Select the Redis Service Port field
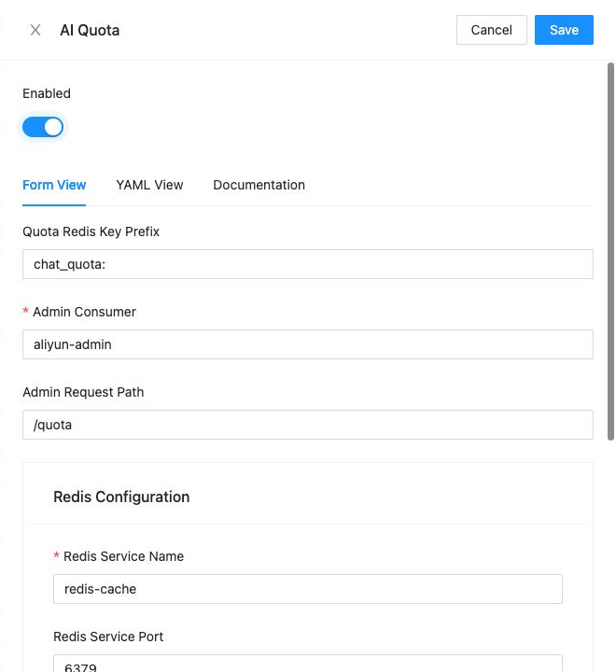The width and height of the screenshot is (616, 672). [308, 664]
